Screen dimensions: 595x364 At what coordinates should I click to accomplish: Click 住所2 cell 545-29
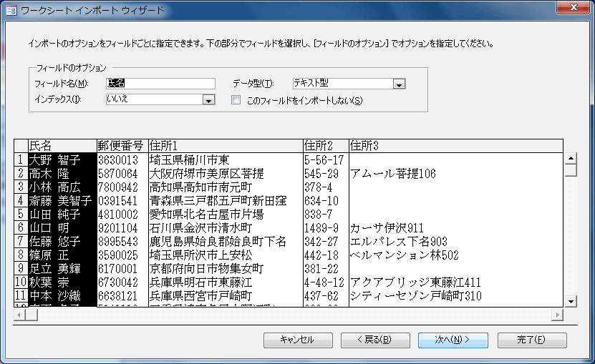coord(326,173)
